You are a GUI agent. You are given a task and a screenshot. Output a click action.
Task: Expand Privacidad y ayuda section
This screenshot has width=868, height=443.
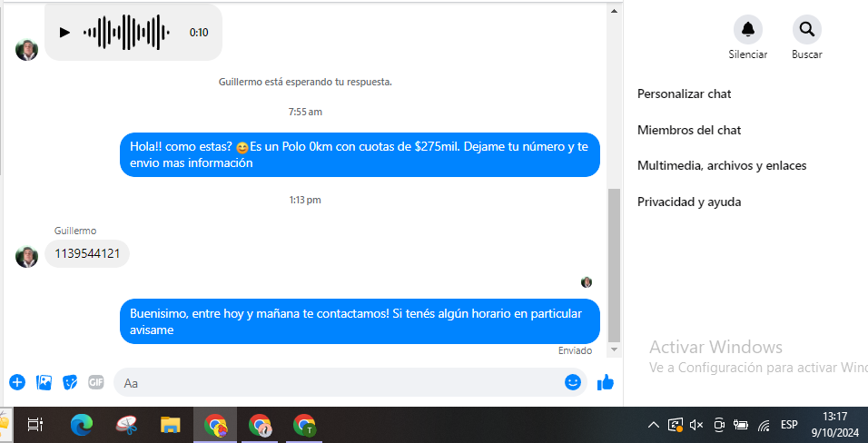pyautogui.click(x=689, y=202)
